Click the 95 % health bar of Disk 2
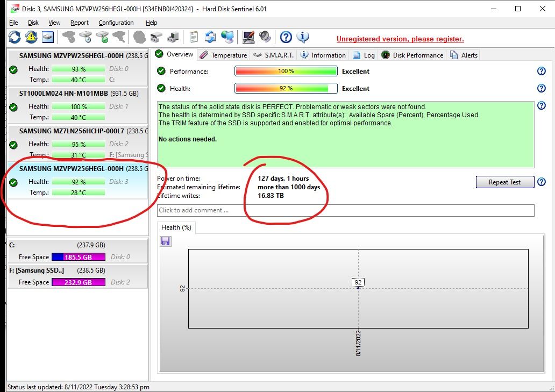Image resolution: width=555 pixels, height=392 pixels. pos(78,144)
